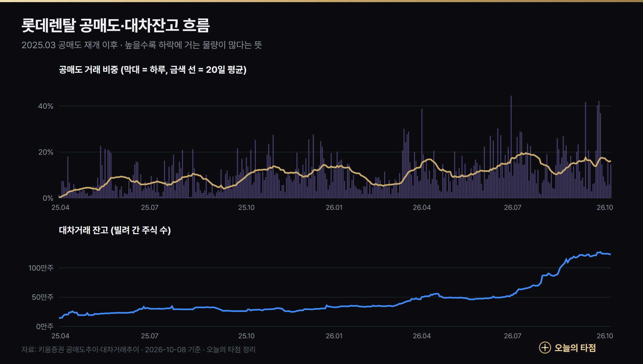Viewport: 643px width, 364px height.
Task: Click the 오늘의 타점 crosshair logo icon
Action: coord(545,348)
